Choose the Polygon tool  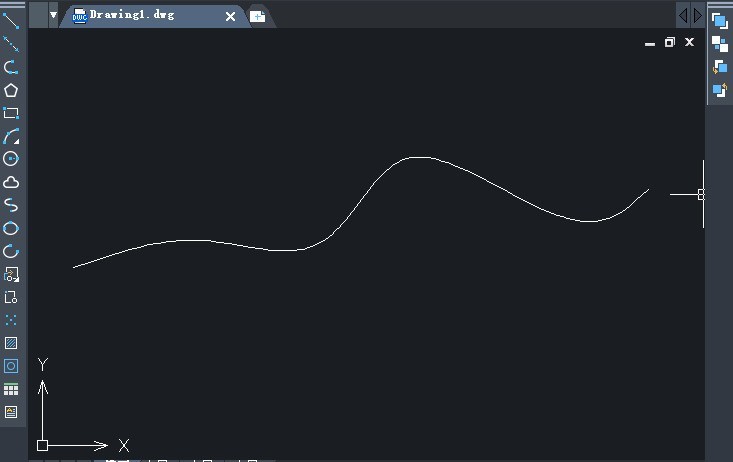click(x=11, y=90)
